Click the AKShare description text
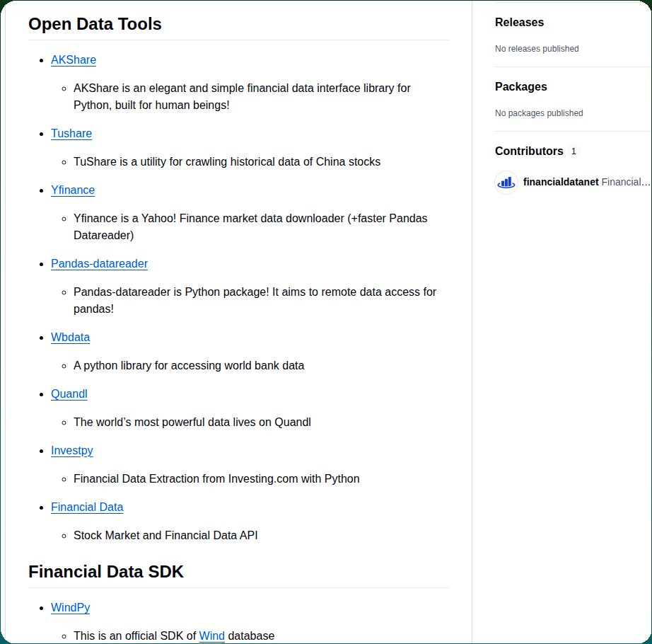 pos(242,96)
